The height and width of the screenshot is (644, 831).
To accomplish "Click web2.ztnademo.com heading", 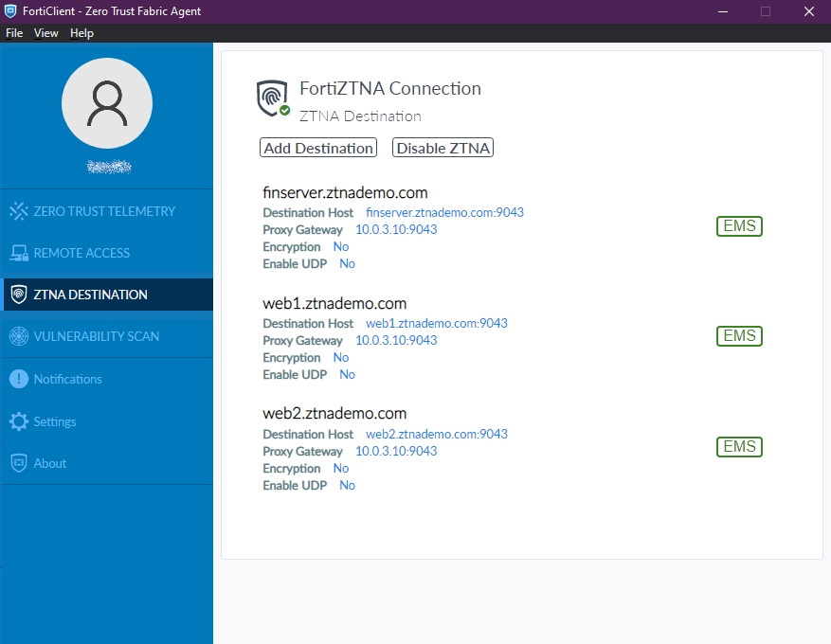I will 334,413.
